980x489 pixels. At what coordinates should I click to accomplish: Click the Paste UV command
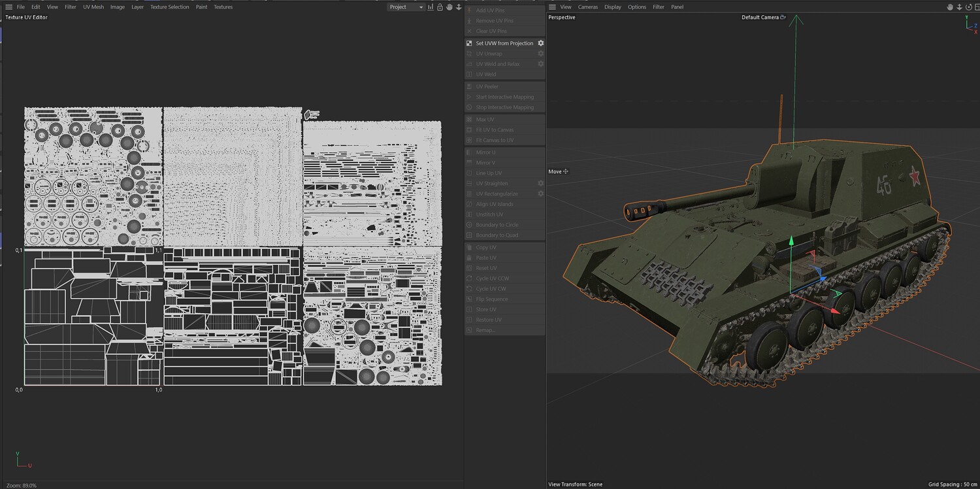(504, 258)
